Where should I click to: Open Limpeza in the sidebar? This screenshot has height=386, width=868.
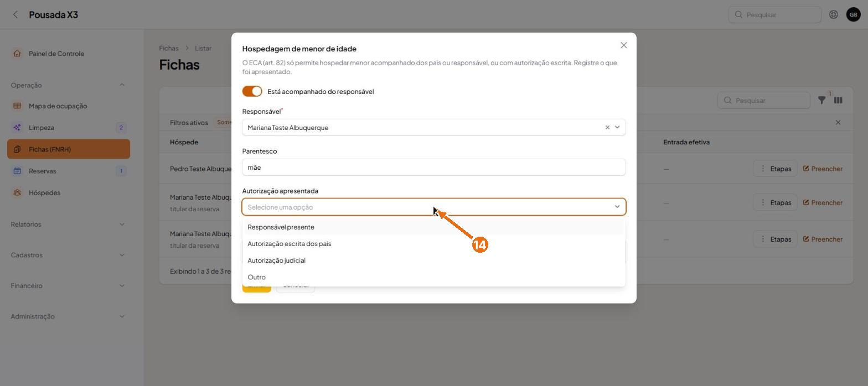point(69,127)
